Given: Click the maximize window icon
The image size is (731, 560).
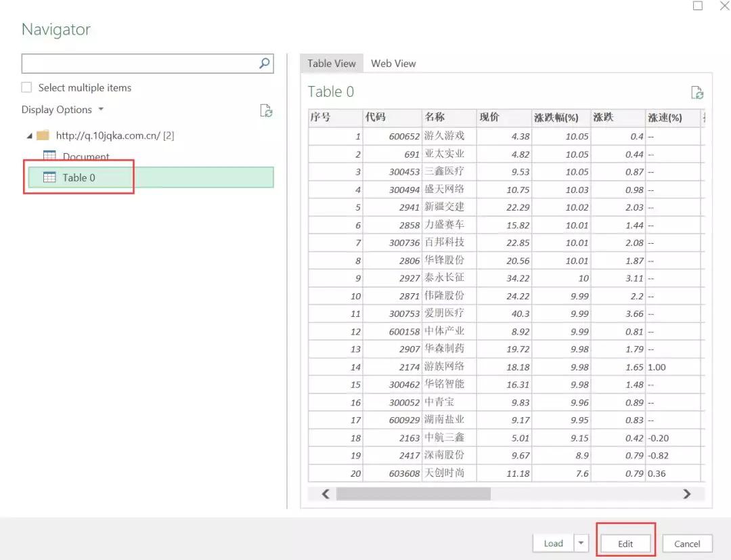Looking at the screenshot, I should [698, 6].
